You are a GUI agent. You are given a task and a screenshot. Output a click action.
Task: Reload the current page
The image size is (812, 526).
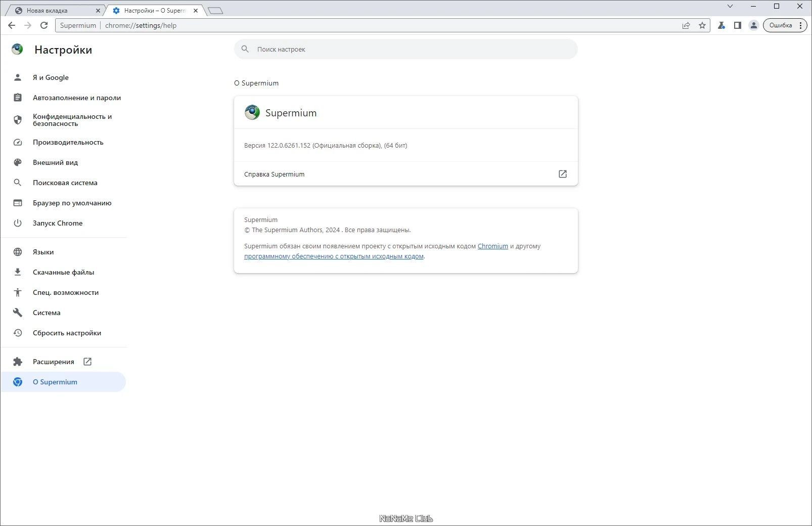pos(44,25)
